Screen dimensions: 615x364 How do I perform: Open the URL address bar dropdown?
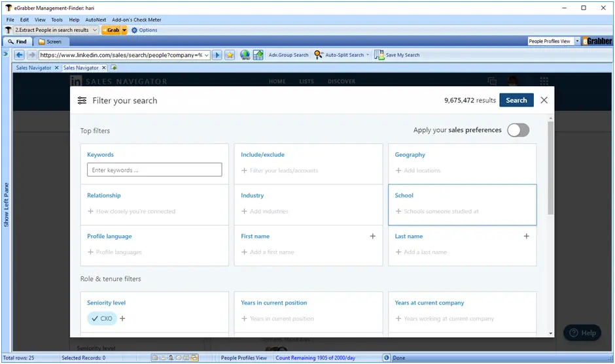coord(206,56)
